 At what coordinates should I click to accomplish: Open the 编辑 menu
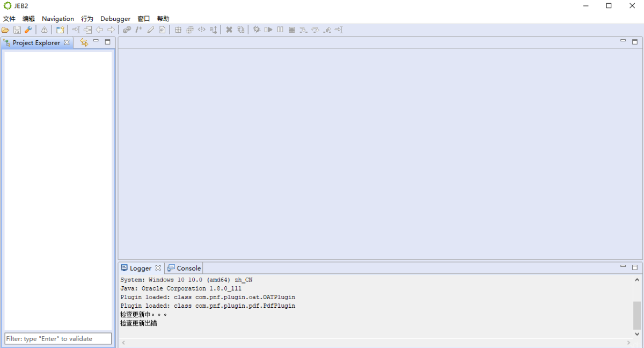(28, 19)
